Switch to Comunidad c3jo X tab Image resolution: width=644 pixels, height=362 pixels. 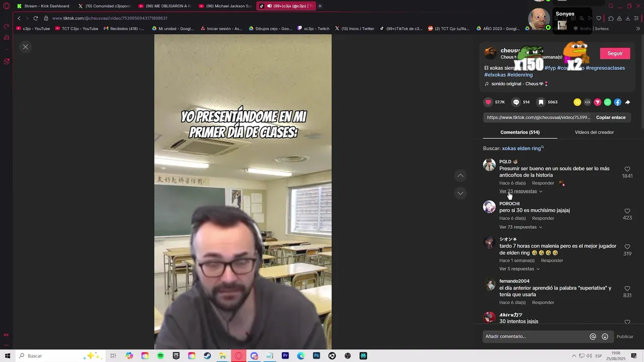click(104, 6)
